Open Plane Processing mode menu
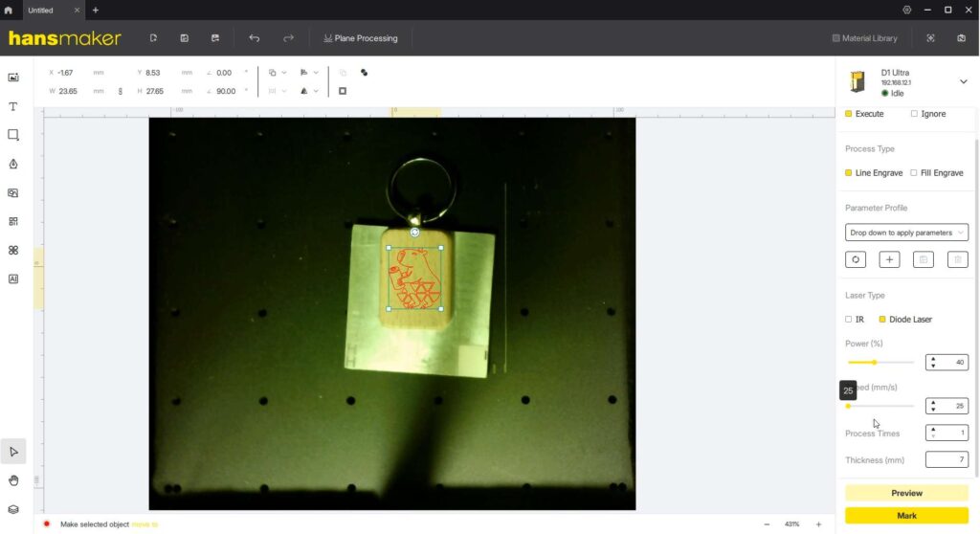980x534 pixels. [x=361, y=38]
